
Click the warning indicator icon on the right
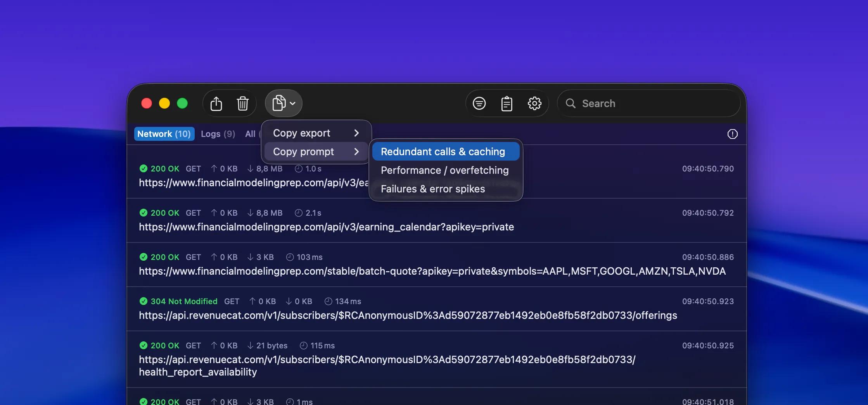point(733,134)
